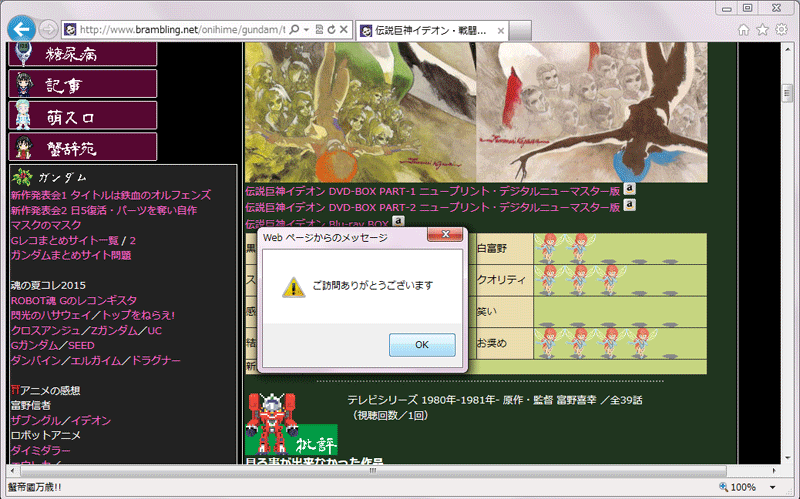The width and height of the screenshot is (800, 499).
Task: Click the 富野信者 sidebar text
Action: (x=31, y=406)
